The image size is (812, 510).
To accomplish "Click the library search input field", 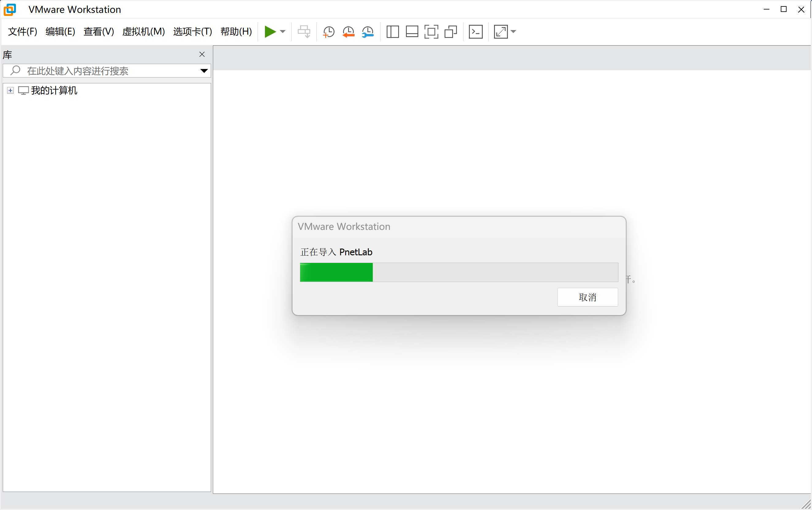I will (107, 71).
